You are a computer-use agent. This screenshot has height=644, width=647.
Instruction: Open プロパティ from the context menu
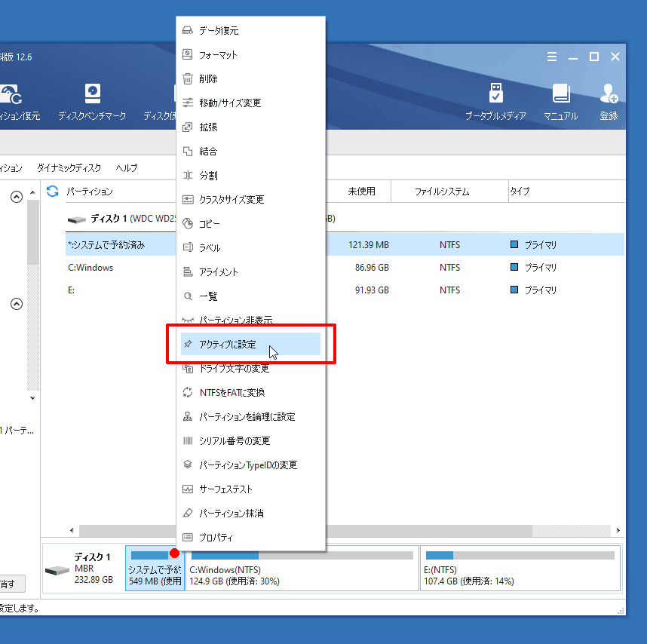(216, 538)
